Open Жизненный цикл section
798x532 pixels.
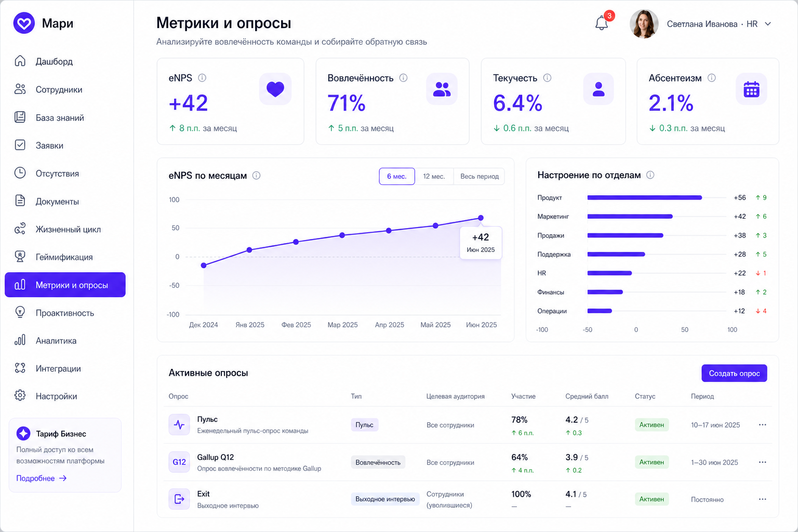pos(65,229)
